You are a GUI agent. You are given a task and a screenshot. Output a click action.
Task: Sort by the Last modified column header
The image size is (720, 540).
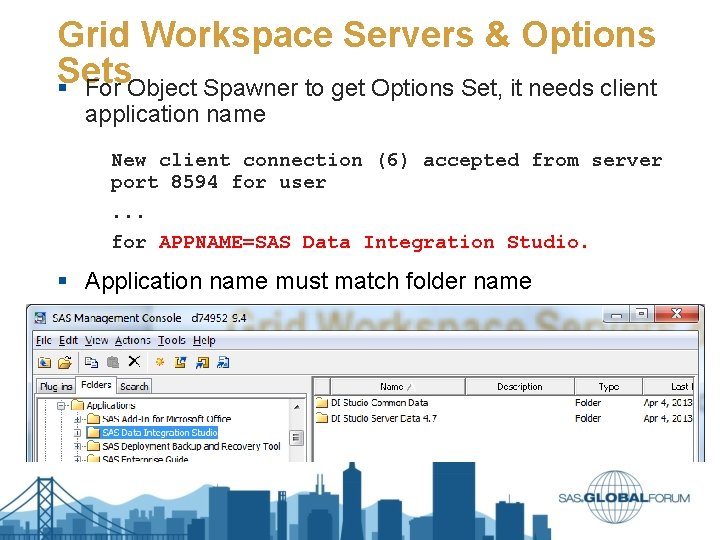click(669, 387)
